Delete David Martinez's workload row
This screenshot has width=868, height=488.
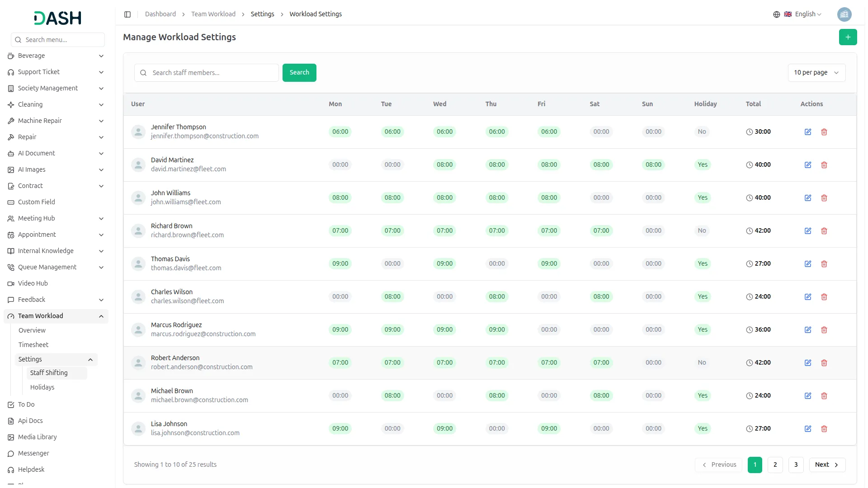824,165
